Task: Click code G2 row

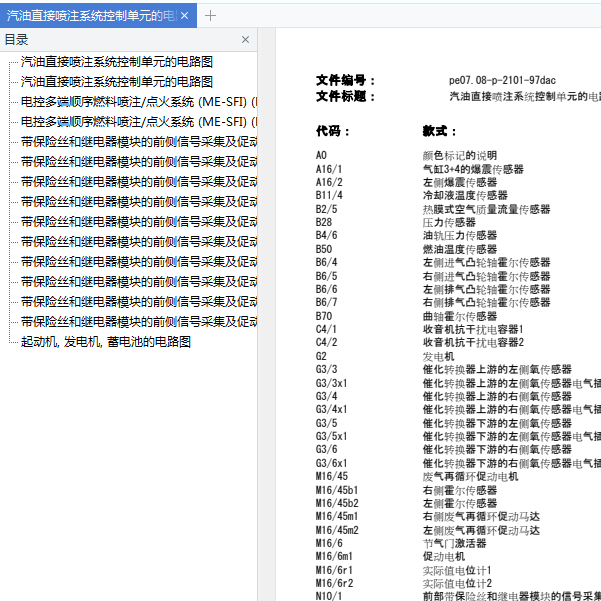Action: 321,356
